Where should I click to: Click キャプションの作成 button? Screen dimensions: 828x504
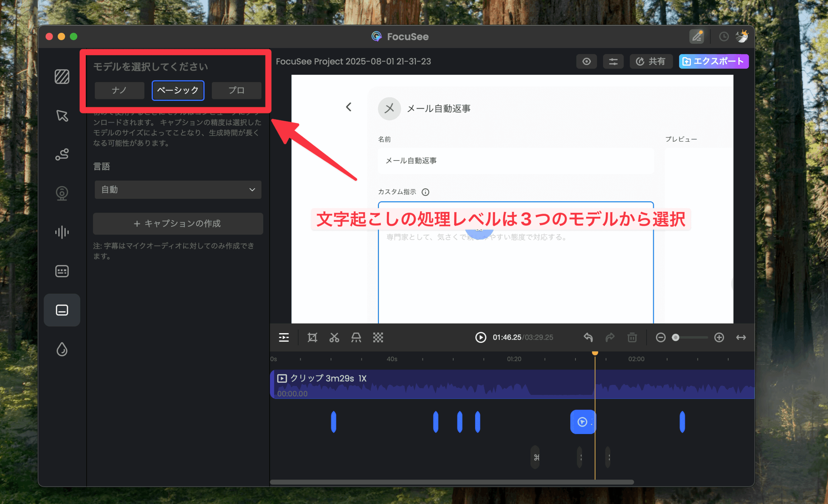(178, 224)
